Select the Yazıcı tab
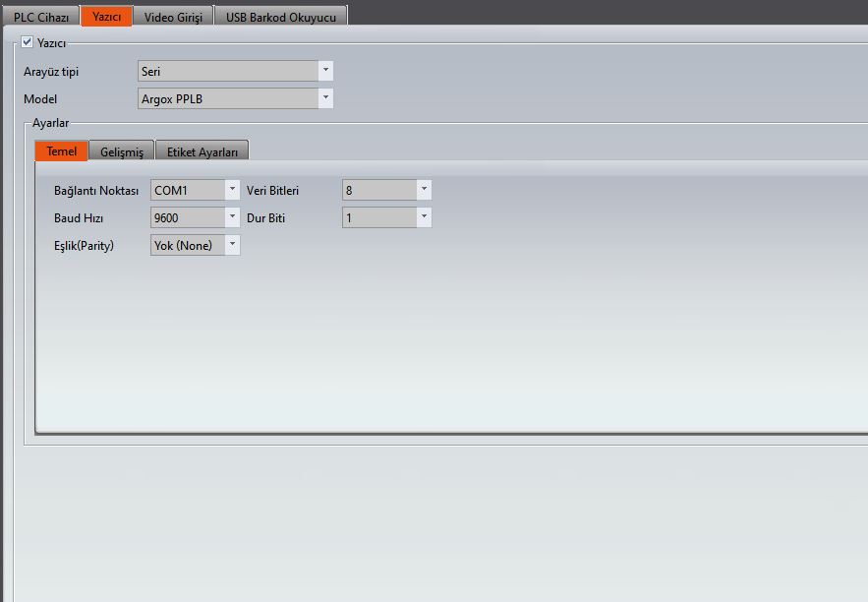Viewport: 868px width, 602px height. click(106, 18)
